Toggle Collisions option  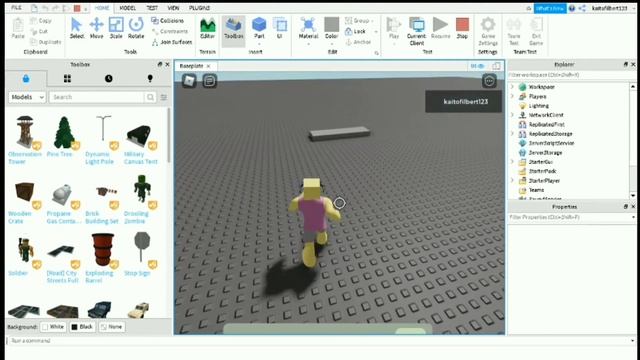[167, 20]
